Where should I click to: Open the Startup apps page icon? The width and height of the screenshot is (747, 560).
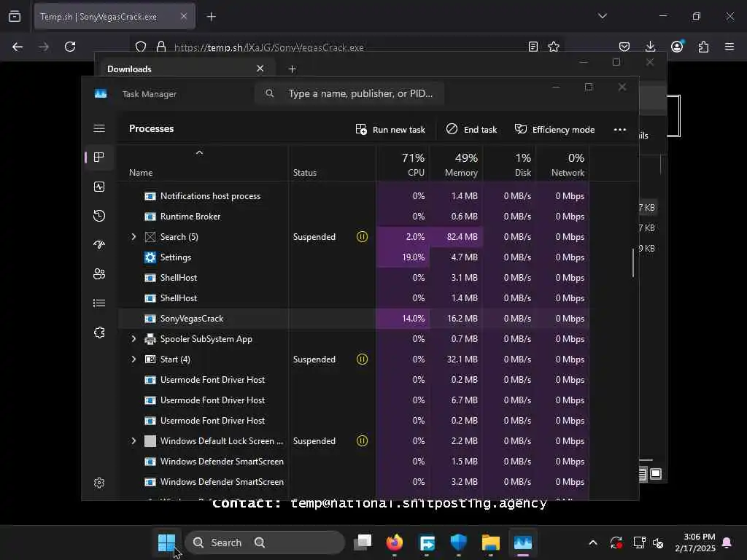point(99,245)
